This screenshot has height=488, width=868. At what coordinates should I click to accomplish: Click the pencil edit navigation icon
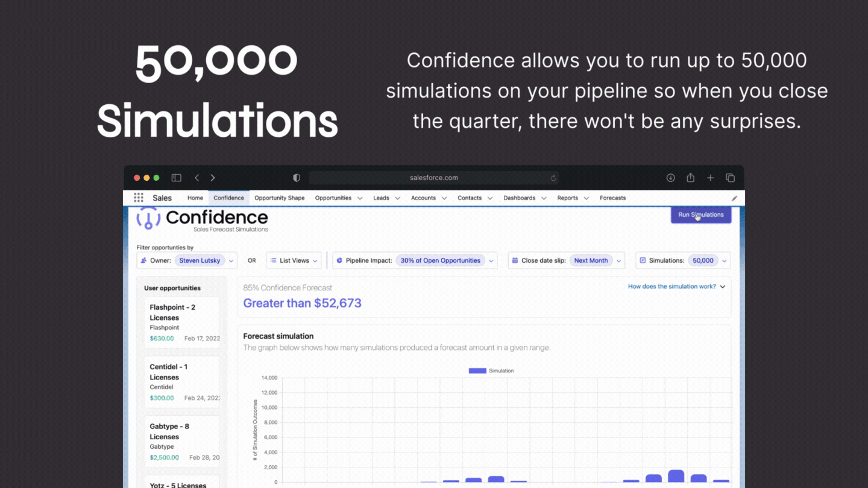[734, 198]
